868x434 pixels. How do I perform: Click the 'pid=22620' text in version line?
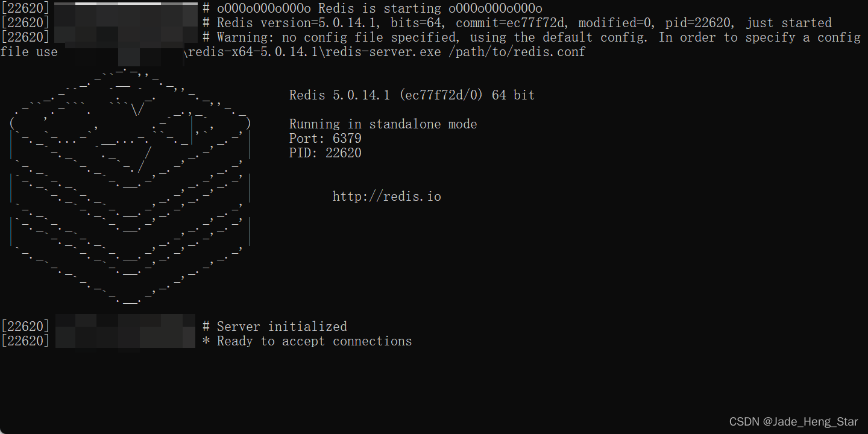[698, 23]
